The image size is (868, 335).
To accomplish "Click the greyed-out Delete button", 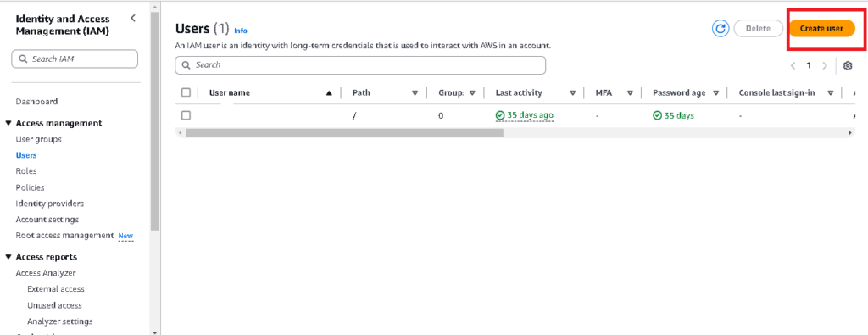I will pyautogui.click(x=759, y=29).
